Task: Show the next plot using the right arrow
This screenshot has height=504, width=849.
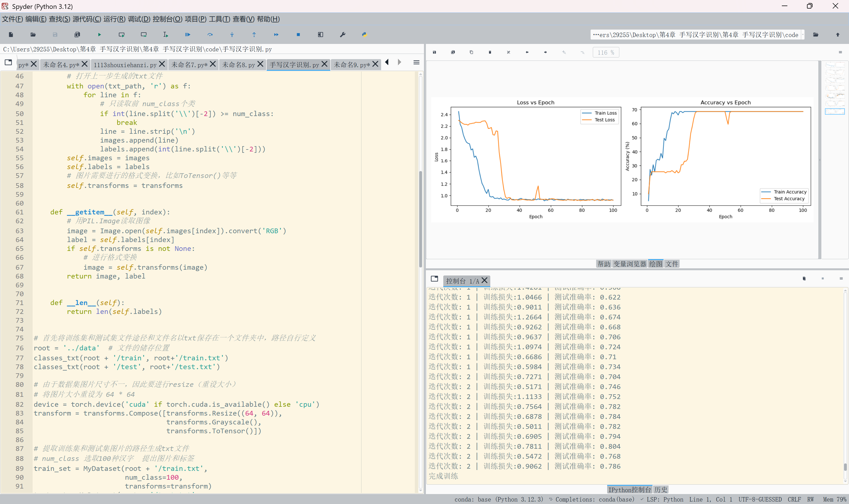Action: [545, 52]
